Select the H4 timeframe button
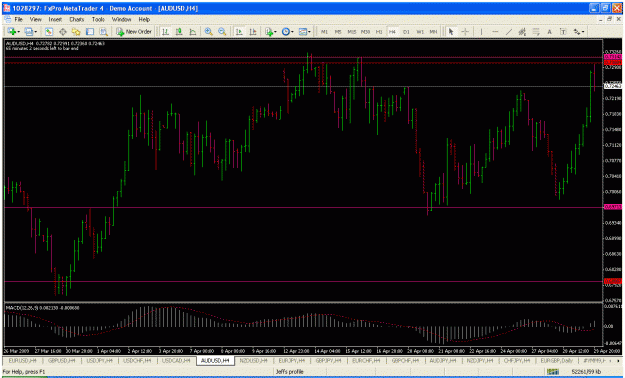 [x=393, y=32]
